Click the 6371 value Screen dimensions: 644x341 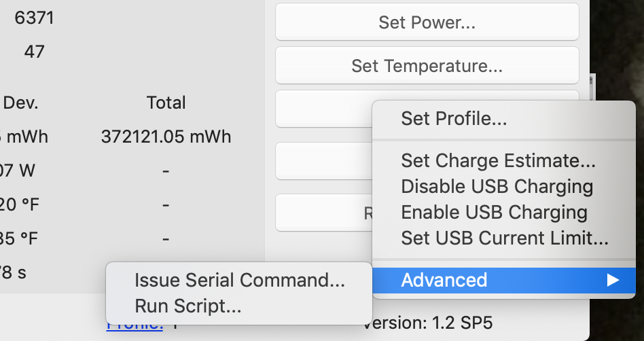point(34,18)
